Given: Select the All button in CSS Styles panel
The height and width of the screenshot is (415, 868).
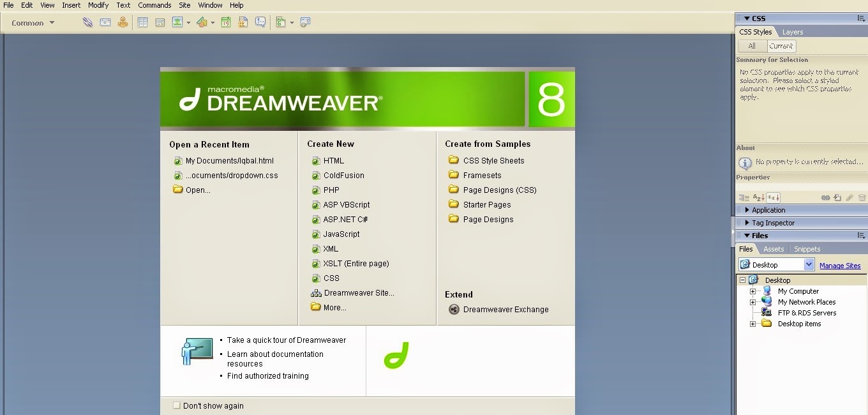Looking at the screenshot, I should (751, 45).
